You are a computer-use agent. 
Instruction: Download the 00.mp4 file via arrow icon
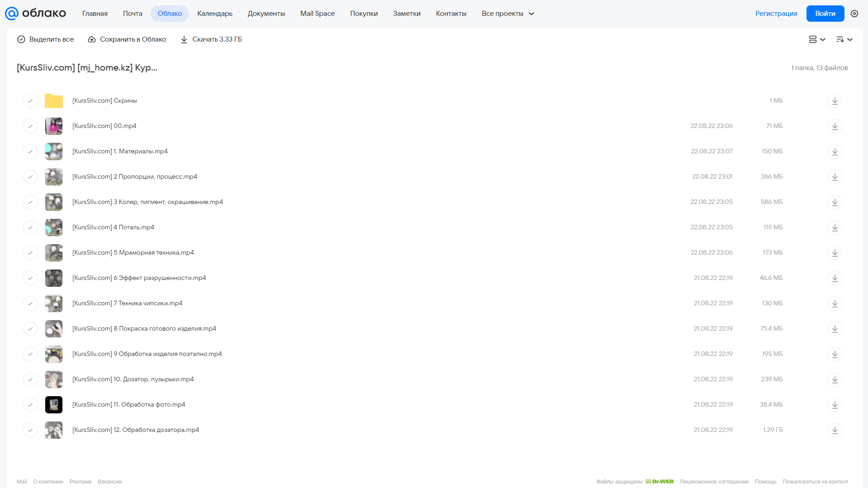tap(835, 126)
